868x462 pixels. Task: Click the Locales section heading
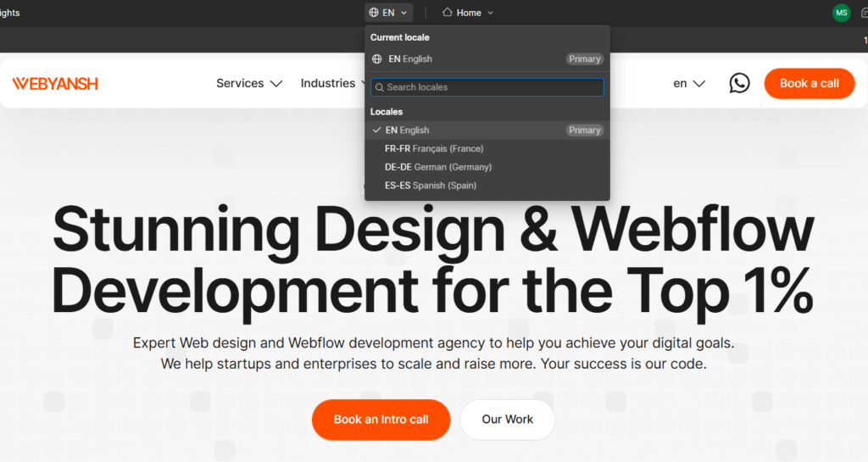point(387,112)
